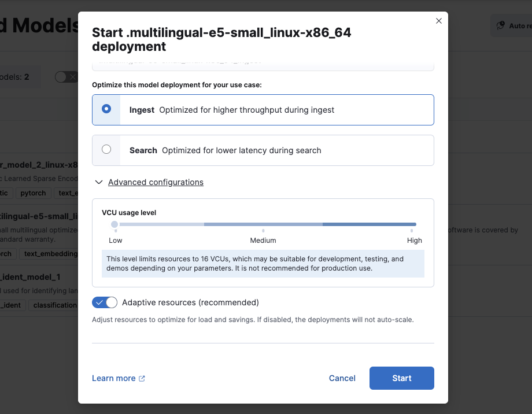
Task: Collapse the Advanced configurations section
Action: pyautogui.click(x=156, y=182)
